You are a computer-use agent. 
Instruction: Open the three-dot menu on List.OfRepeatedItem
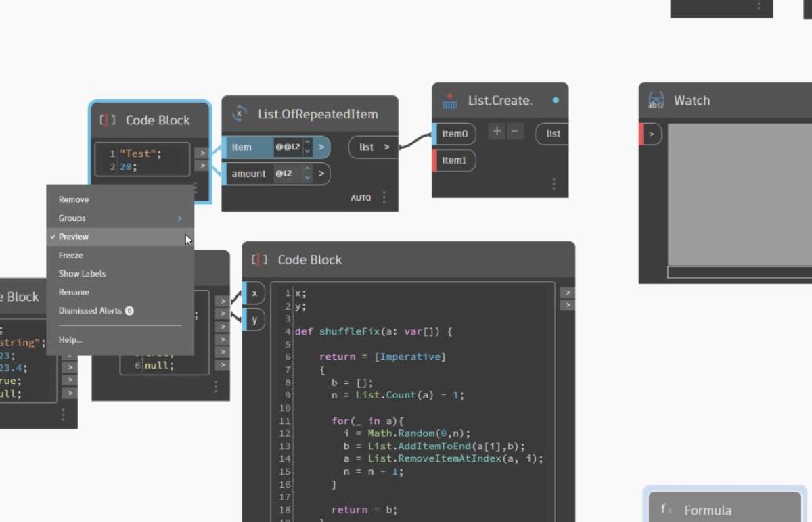click(384, 197)
